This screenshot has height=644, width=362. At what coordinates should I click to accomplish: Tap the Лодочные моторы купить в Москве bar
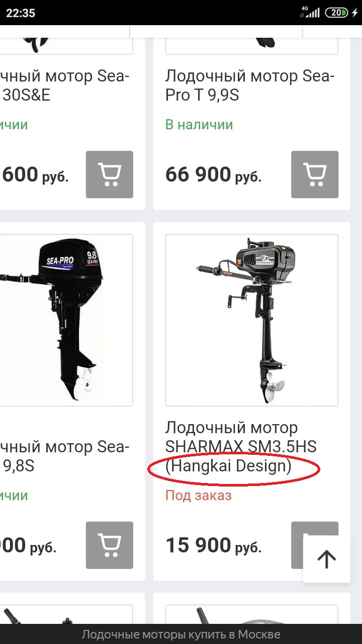[181, 634]
